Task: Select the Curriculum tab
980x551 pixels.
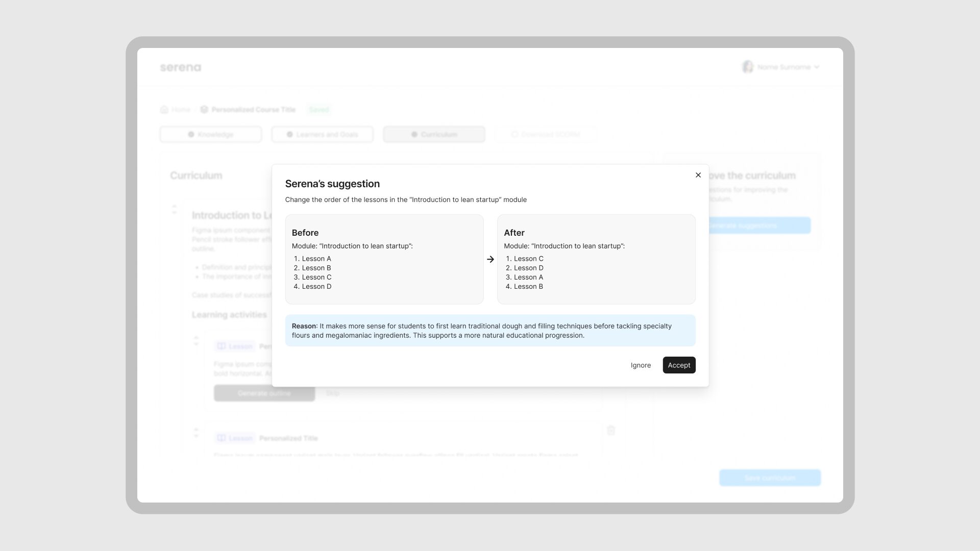Action: [434, 135]
